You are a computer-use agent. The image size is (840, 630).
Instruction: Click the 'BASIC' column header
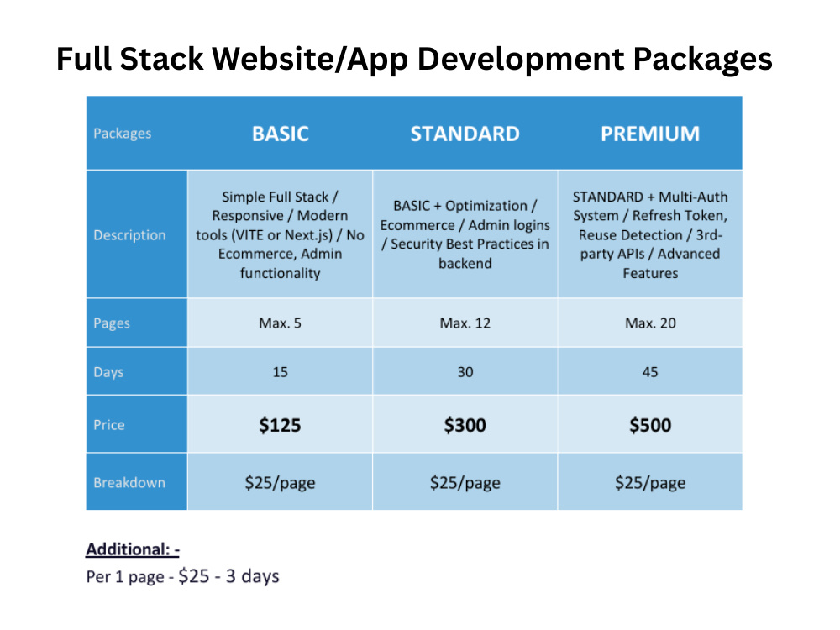(281, 133)
